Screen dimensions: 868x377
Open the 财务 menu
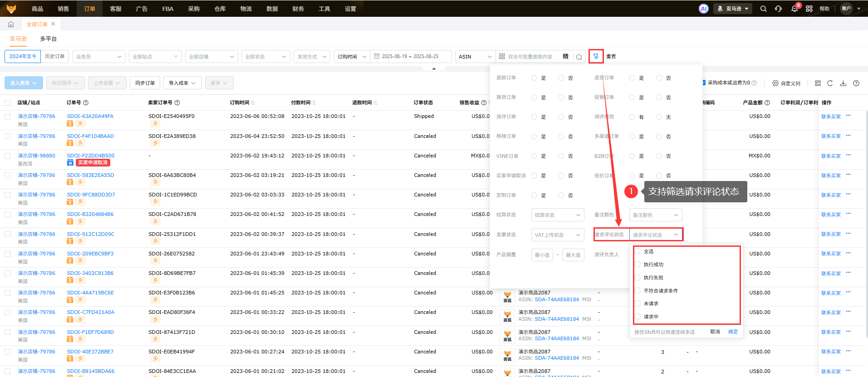pyautogui.click(x=298, y=9)
